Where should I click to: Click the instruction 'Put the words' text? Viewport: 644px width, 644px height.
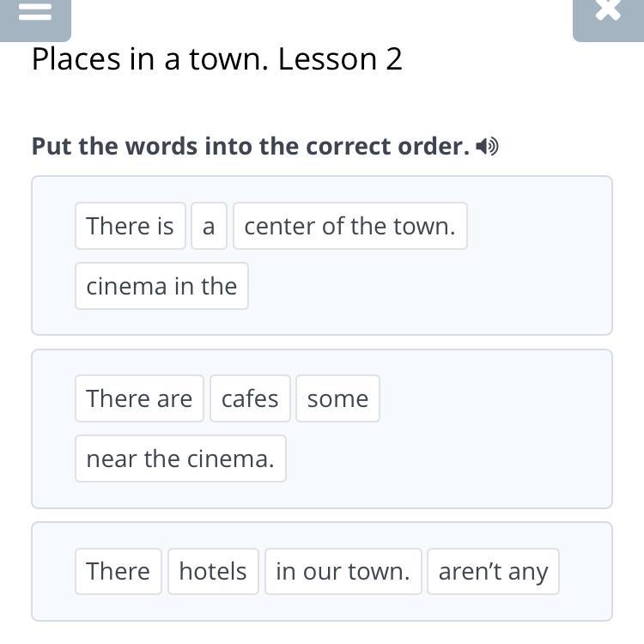pos(250,146)
